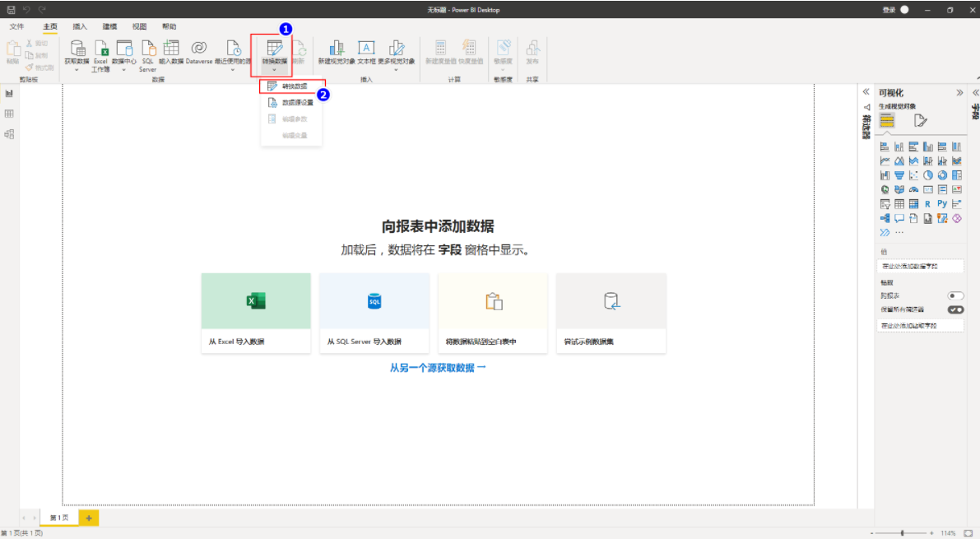This screenshot has height=539, width=980.
Task: Select the Python (Py) visual
Action: pyautogui.click(x=942, y=204)
